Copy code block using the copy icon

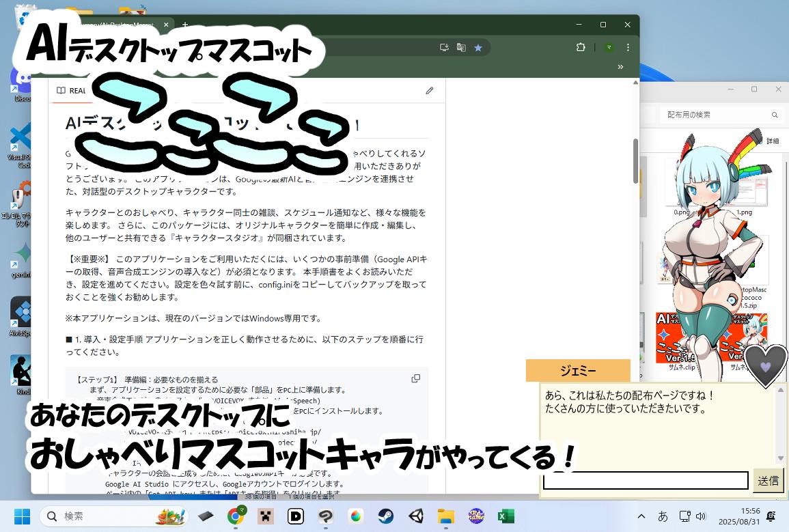click(x=415, y=378)
